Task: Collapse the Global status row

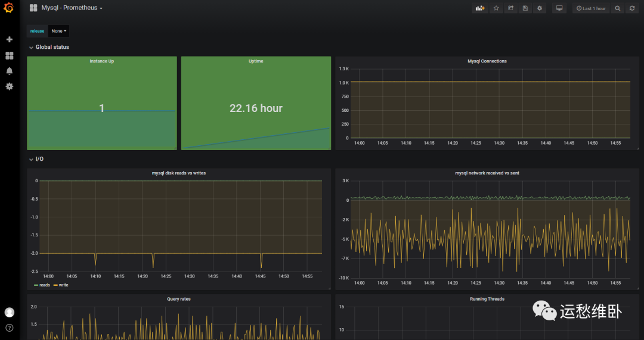Action: tap(49, 47)
